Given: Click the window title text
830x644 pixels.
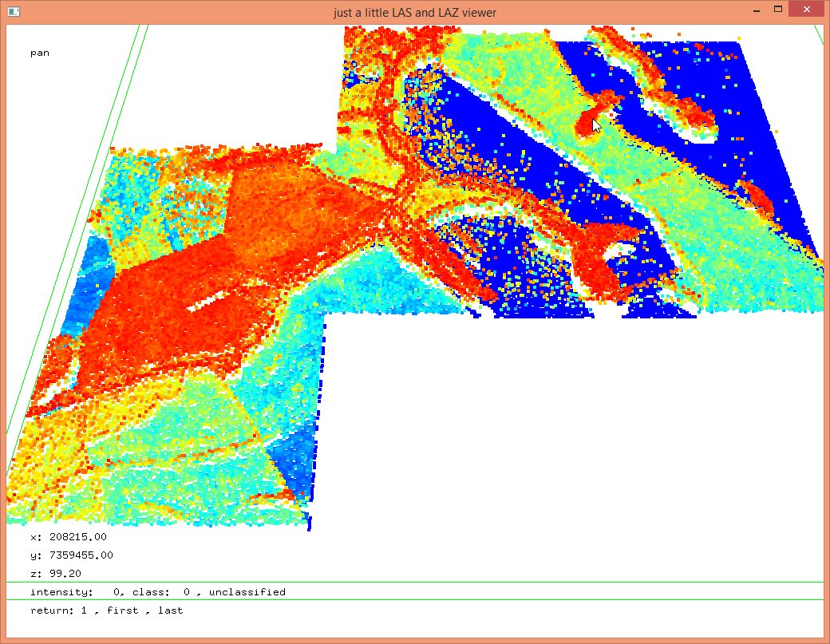Looking at the screenshot, I should (415, 13).
